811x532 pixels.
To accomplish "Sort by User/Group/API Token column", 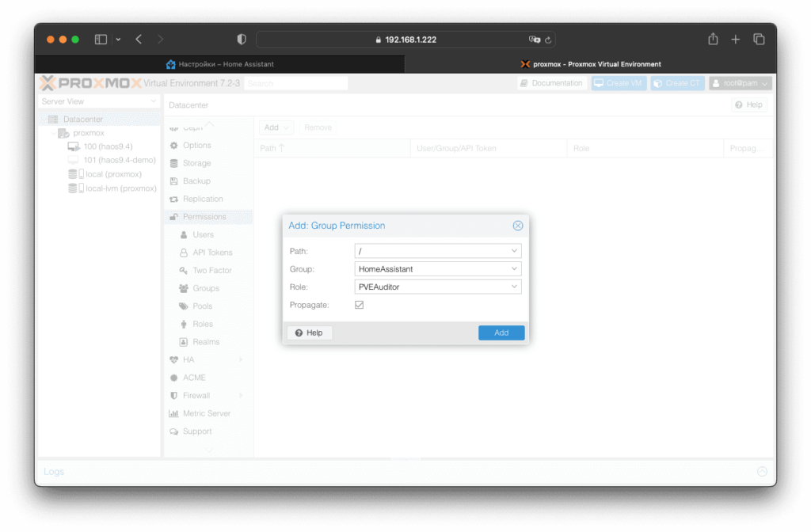I will (x=488, y=148).
